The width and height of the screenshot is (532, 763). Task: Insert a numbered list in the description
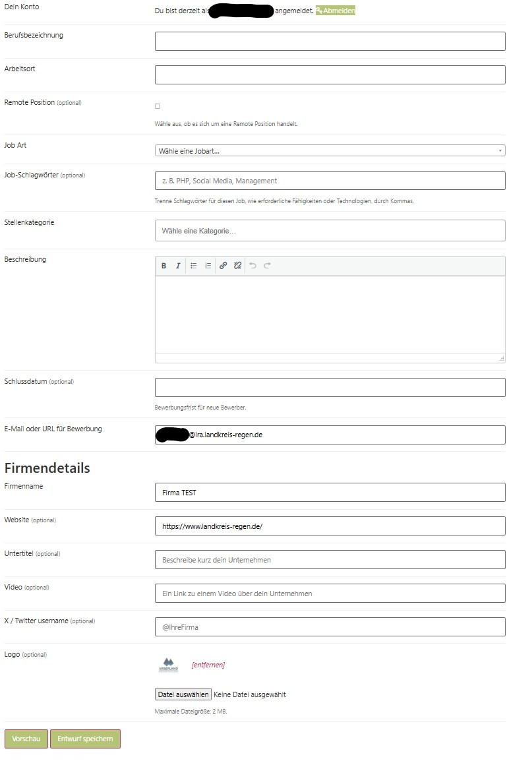click(208, 266)
